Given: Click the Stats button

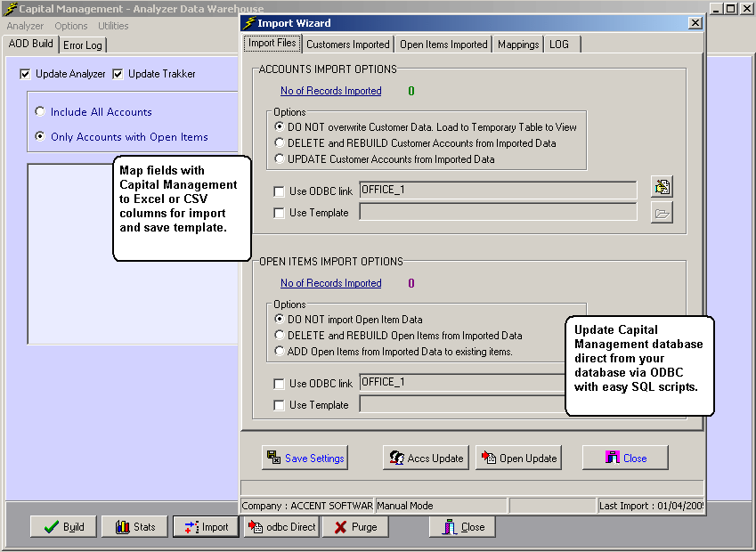Looking at the screenshot, I should coord(135,526).
